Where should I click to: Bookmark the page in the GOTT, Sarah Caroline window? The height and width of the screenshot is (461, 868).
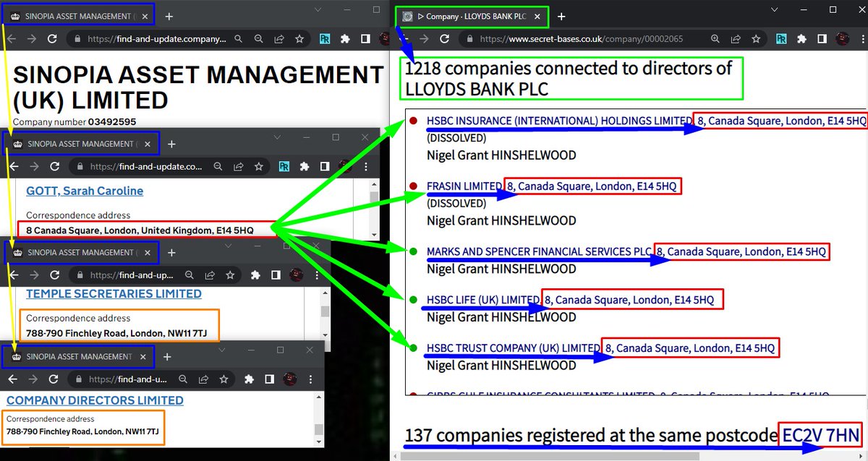tap(258, 167)
